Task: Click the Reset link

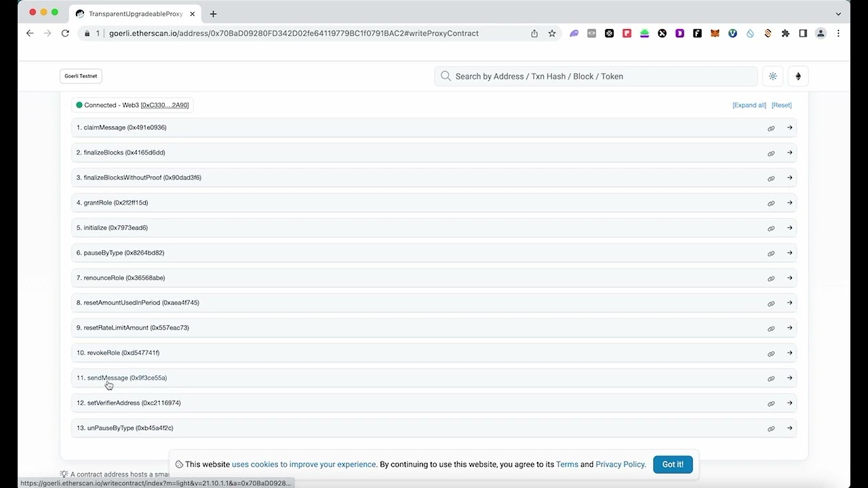Action: click(781, 105)
